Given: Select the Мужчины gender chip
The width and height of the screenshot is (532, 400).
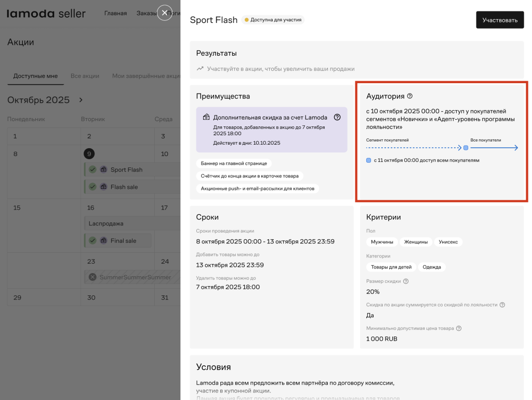Looking at the screenshot, I should tap(382, 242).
